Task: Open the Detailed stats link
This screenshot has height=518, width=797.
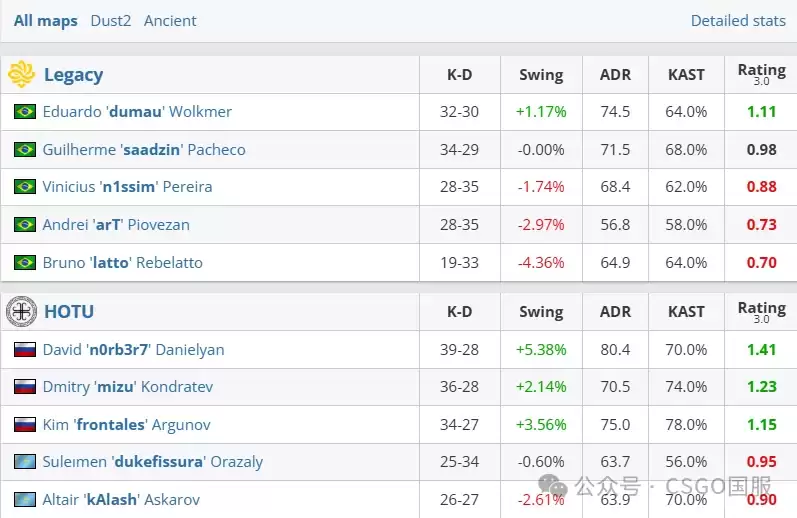Action: pos(738,21)
